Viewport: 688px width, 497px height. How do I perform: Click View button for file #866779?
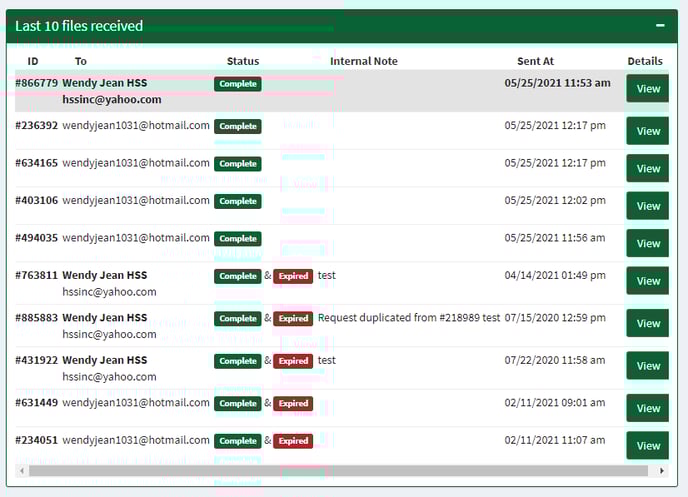click(648, 89)
